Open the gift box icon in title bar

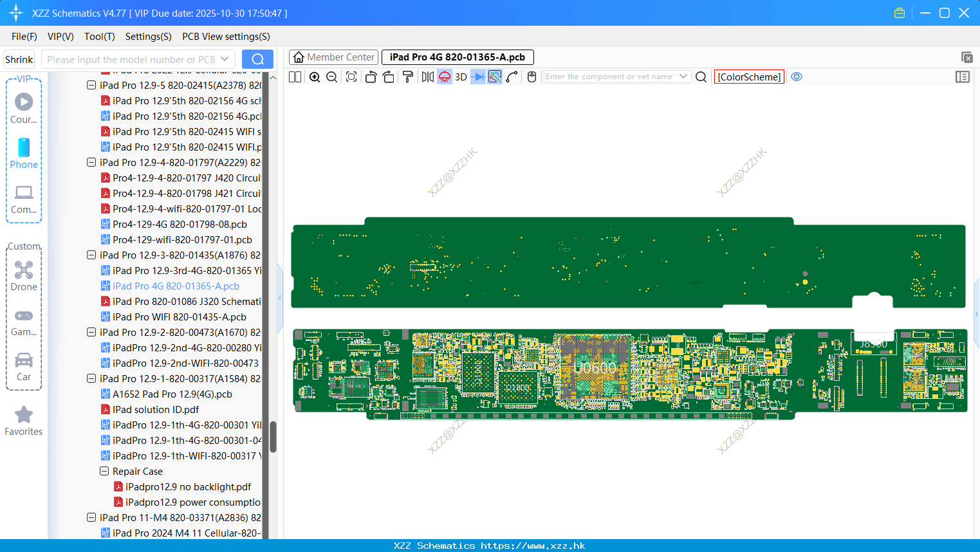(900, 13)
